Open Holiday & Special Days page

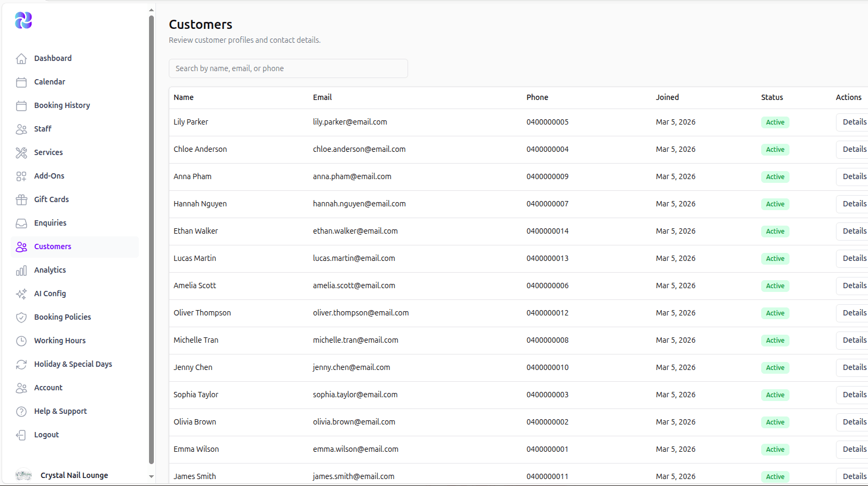[x=73, y=364]
